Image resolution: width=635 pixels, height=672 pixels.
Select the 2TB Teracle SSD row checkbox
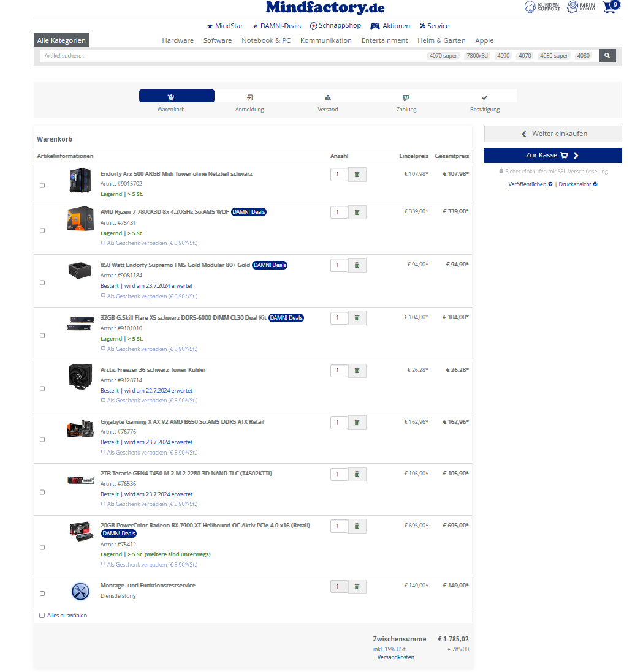[x=42, y=493]
